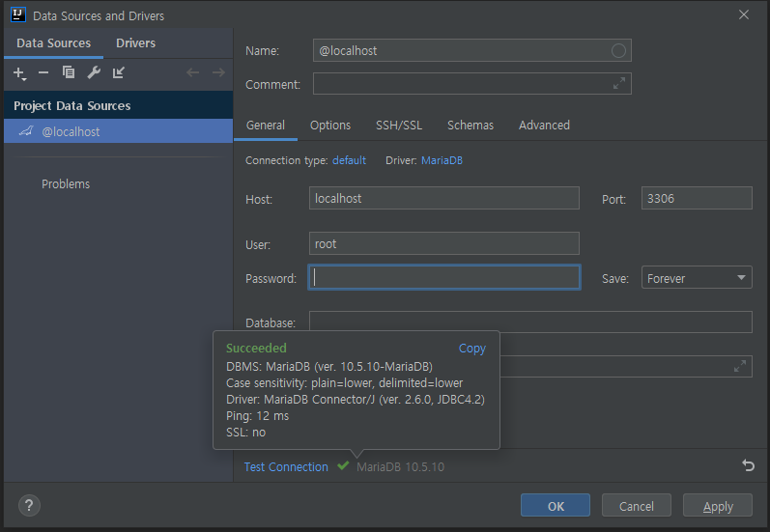Navigate forward with right arrow
This screenshot has height=532, width=770.
pyautogui.click(x=218, y=72)
